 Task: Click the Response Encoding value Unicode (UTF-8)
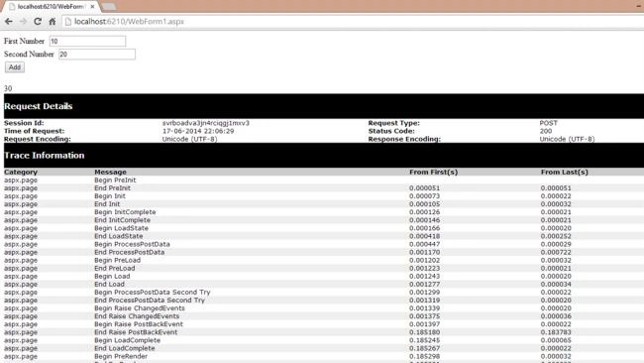567,139
